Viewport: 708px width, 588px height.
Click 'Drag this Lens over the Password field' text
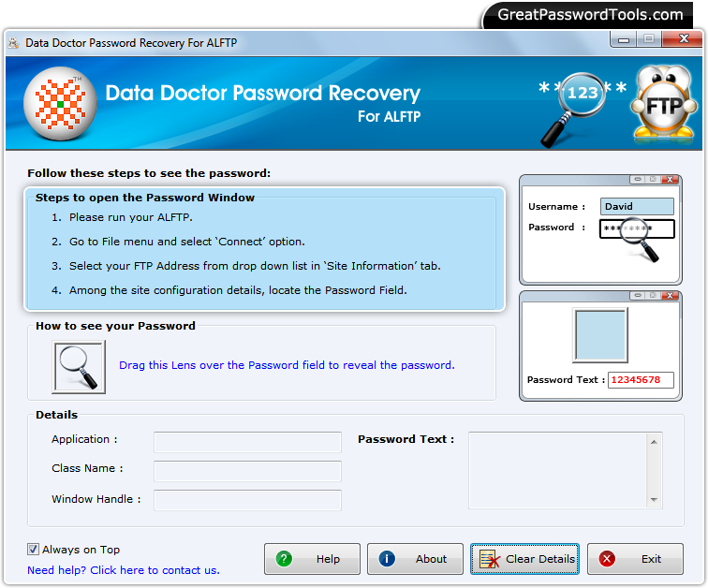tap(287, 365)
